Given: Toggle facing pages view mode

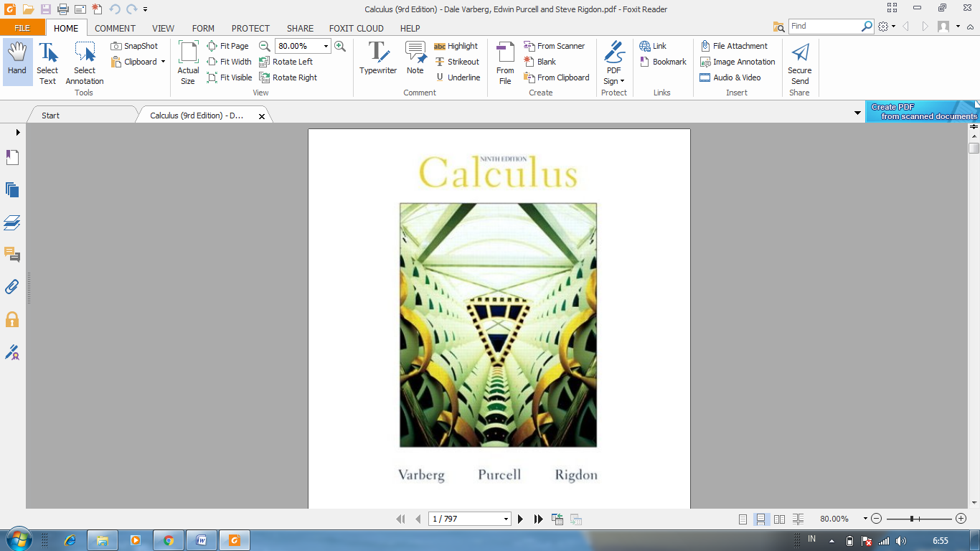Looking at the screenshot, I should tap(780, 519).
